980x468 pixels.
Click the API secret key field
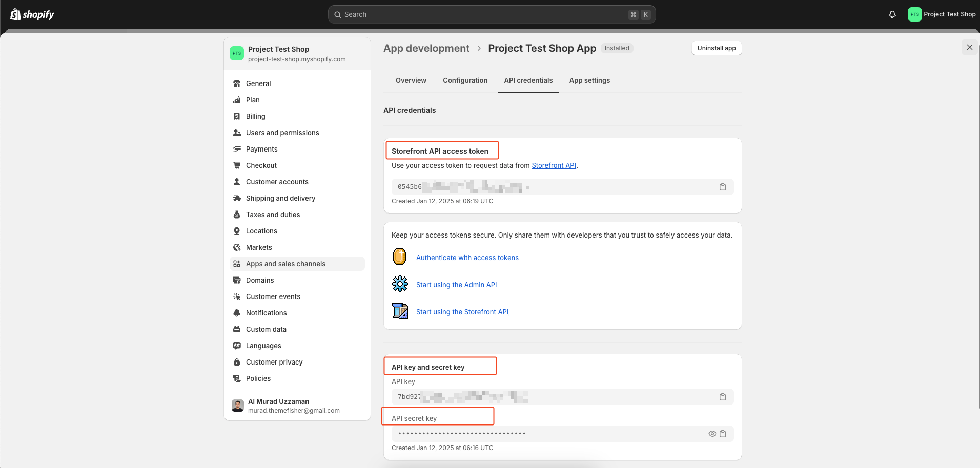pyautogui.click(x=562, y=434)
